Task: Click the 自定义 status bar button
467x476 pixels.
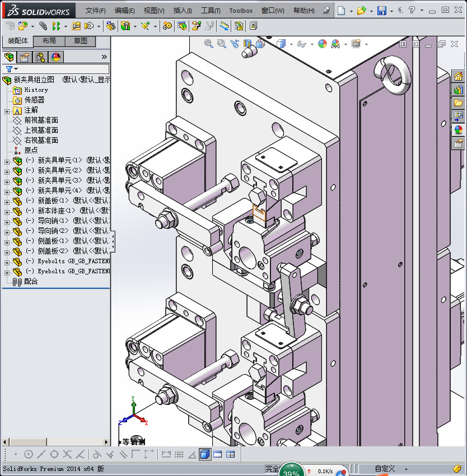Action: (385, 469)
